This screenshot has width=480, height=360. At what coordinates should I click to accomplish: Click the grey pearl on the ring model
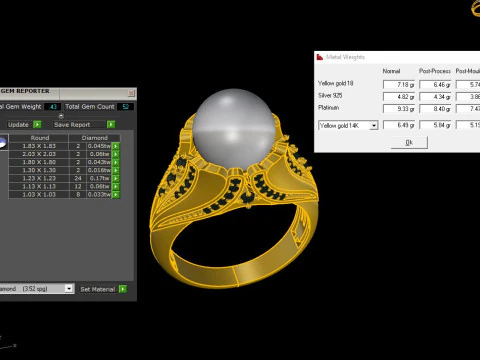pyautogui.click(x=234, y=128)
